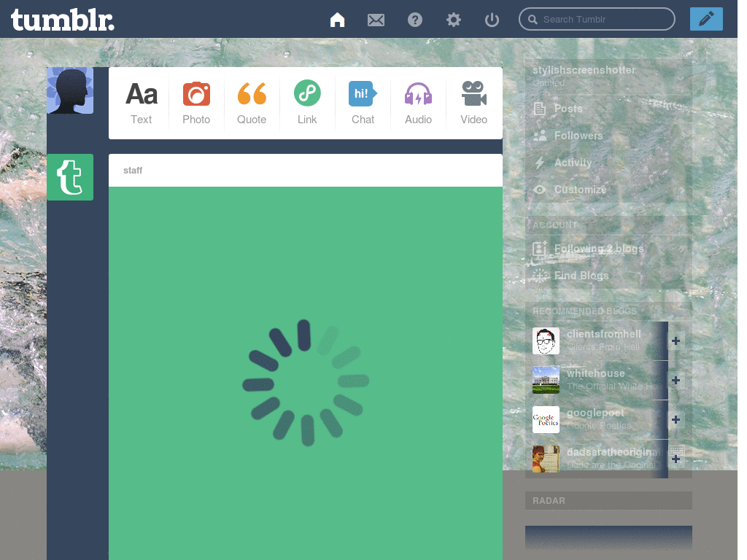Click the search magnifier icon
The height and width of the screenshot is (560, 747).
(533, 20)
